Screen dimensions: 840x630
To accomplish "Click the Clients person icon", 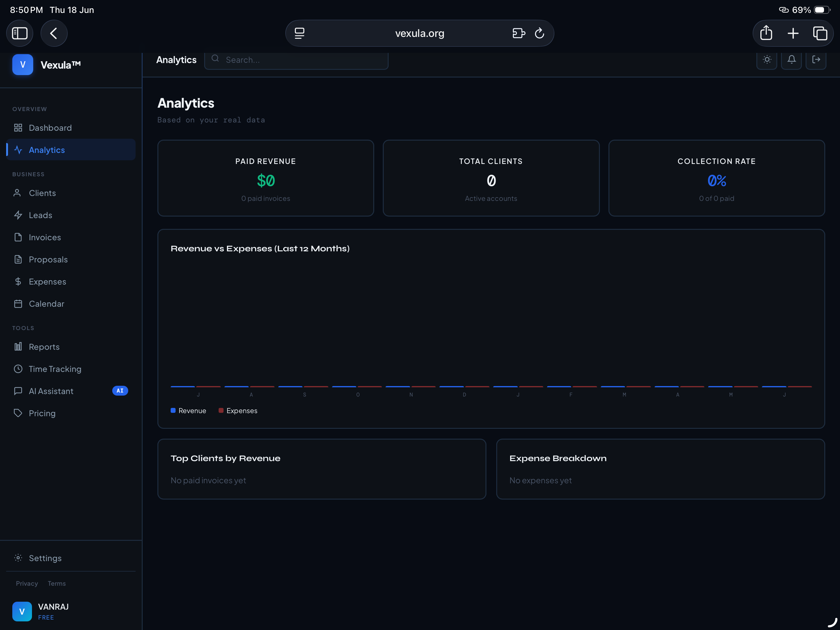I will coord(17,193).
